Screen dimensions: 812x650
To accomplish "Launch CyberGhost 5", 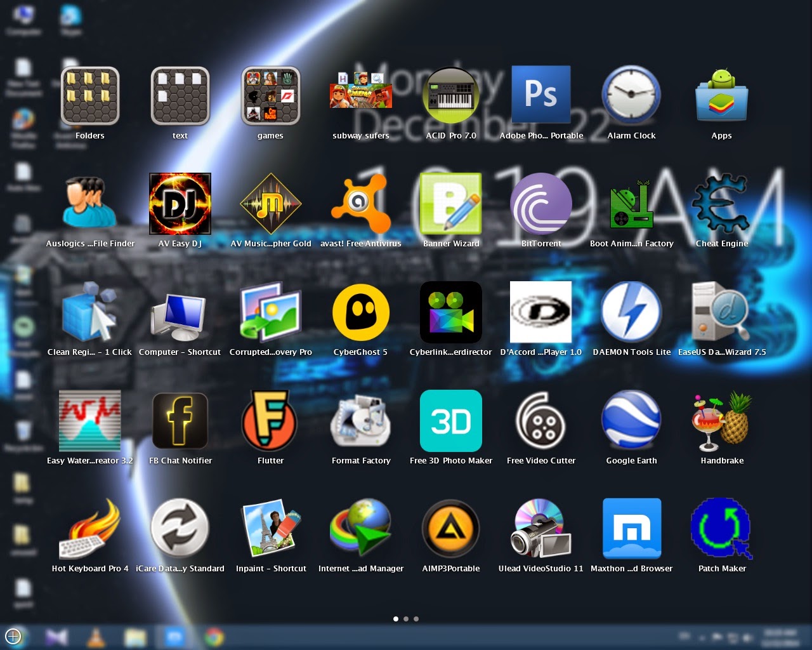I will 361,312.
